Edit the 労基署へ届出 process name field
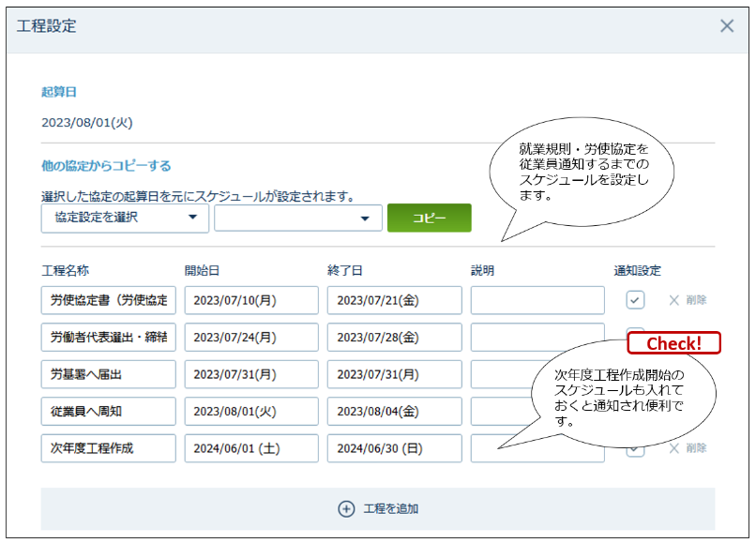This screenshot has width=756, height=543. click(x=109, y=374)
